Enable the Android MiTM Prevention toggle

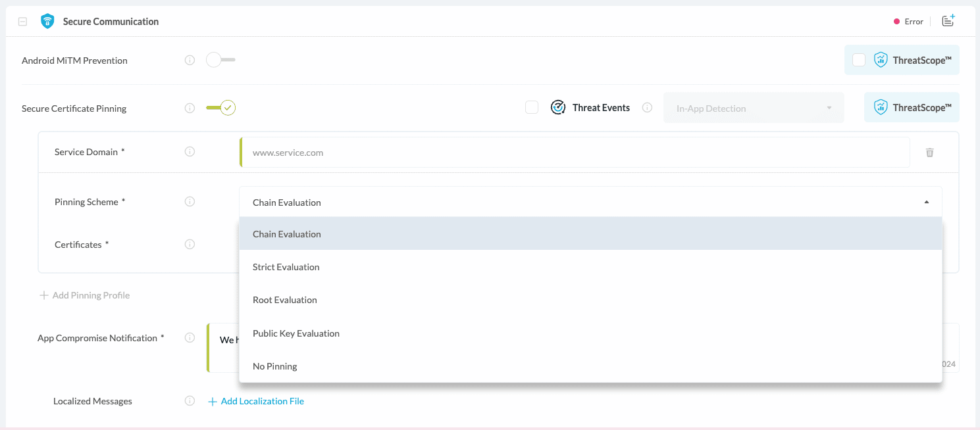pos(220,60)
